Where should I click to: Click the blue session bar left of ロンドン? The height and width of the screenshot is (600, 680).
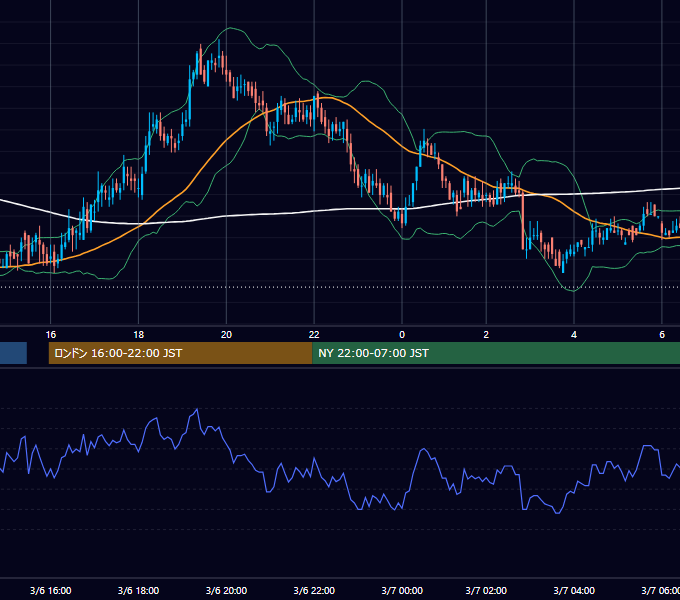[x=13, y=353]
